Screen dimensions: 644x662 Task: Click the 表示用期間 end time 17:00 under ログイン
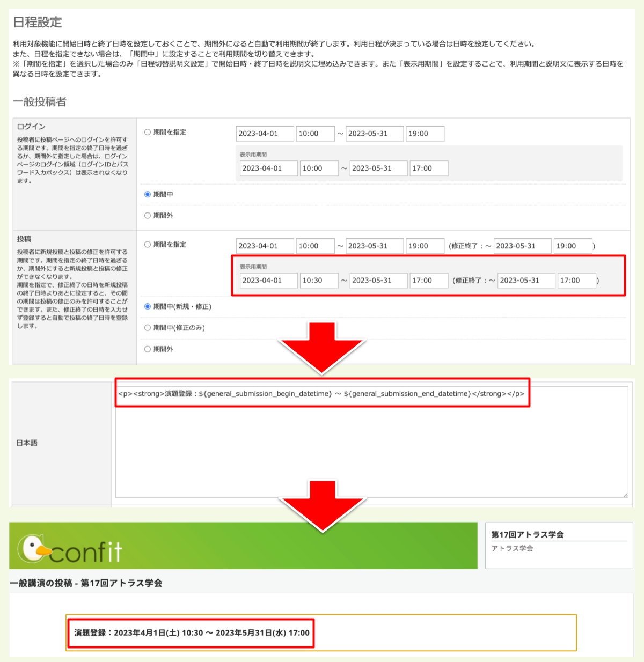pos(428,168)
